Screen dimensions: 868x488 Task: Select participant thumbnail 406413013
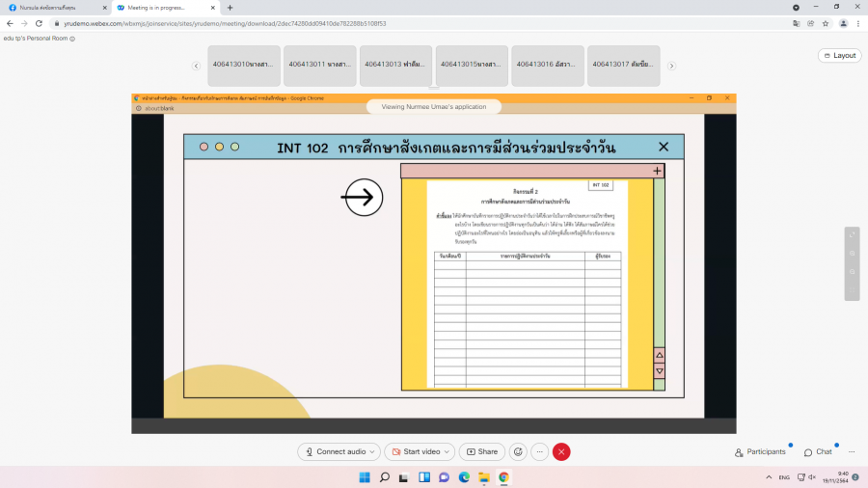[x=394, y=65]
